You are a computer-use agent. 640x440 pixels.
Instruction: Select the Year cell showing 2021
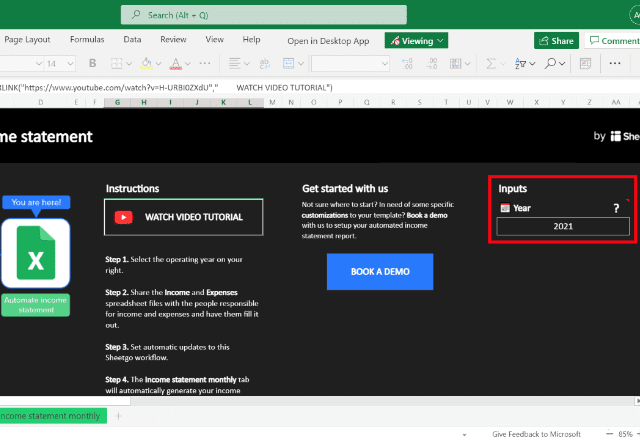pos(563,226)
